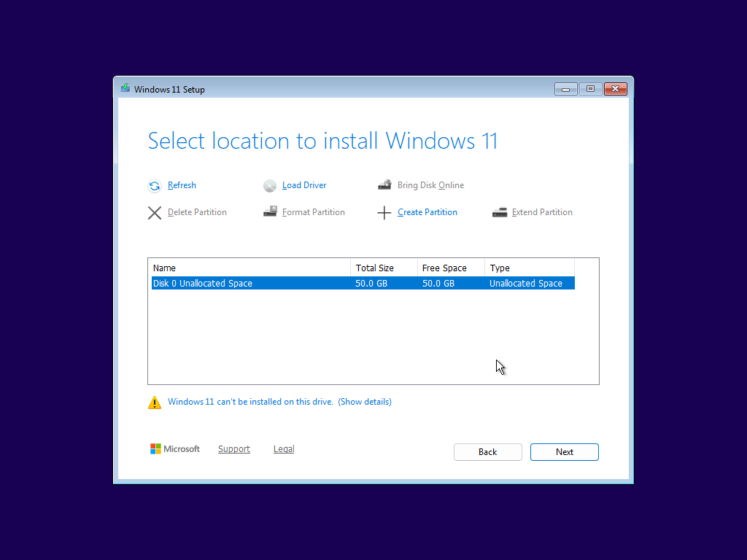Click the Type column header
Viewport: 747px width, 560px height.
click(529, 268)
